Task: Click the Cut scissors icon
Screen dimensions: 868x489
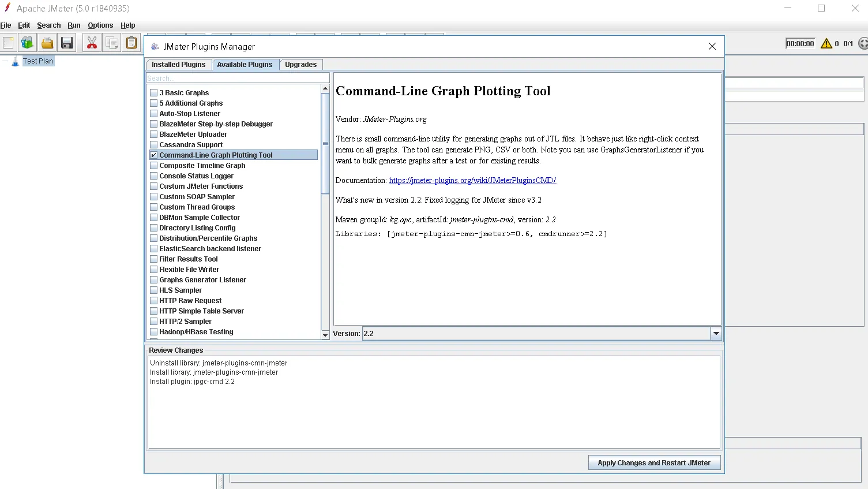Action: 92,43
